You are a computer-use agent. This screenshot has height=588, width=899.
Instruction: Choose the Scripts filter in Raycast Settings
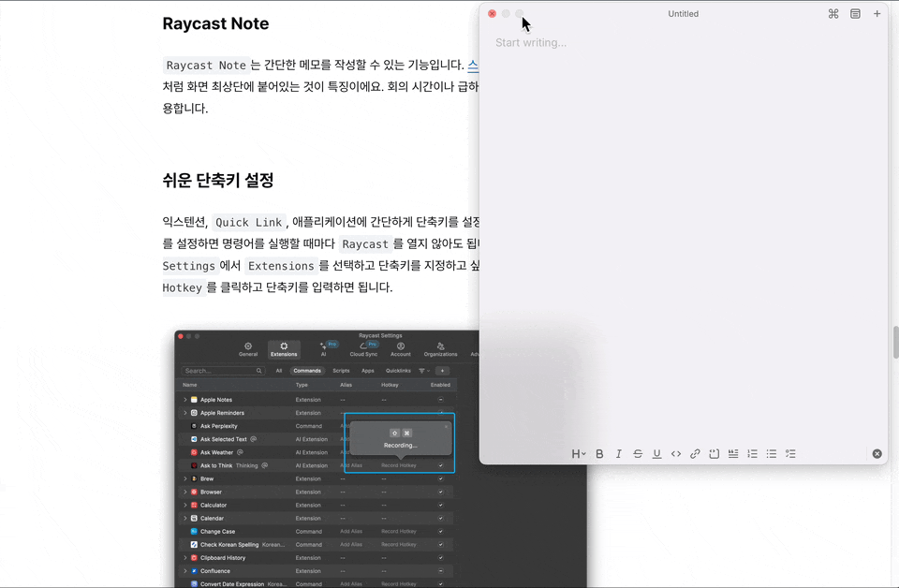coord(341,371)
